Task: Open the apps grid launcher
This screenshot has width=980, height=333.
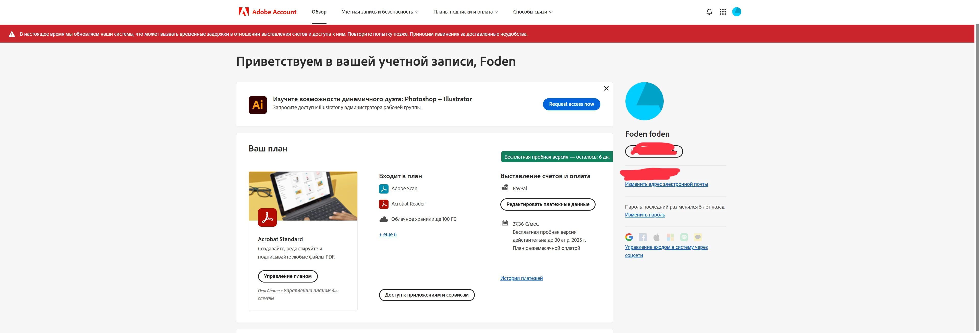Action: tap(723, 12)
